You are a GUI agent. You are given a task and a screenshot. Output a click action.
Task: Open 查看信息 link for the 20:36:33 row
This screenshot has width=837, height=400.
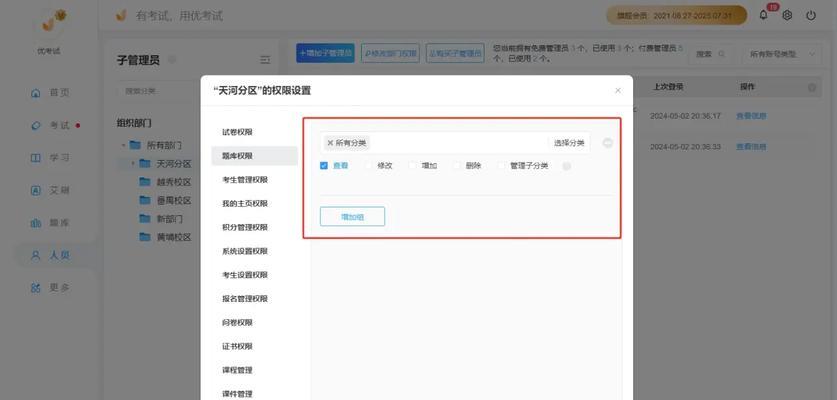[751, 146]
